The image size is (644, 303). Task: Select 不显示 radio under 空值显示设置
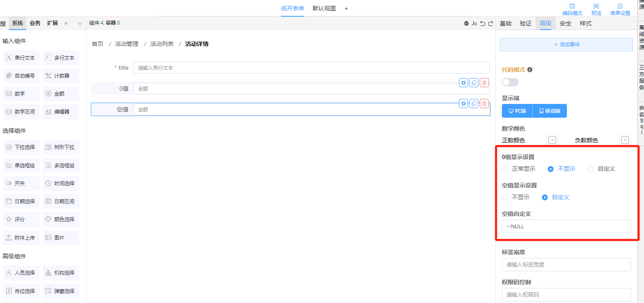(x=505, y=197)
